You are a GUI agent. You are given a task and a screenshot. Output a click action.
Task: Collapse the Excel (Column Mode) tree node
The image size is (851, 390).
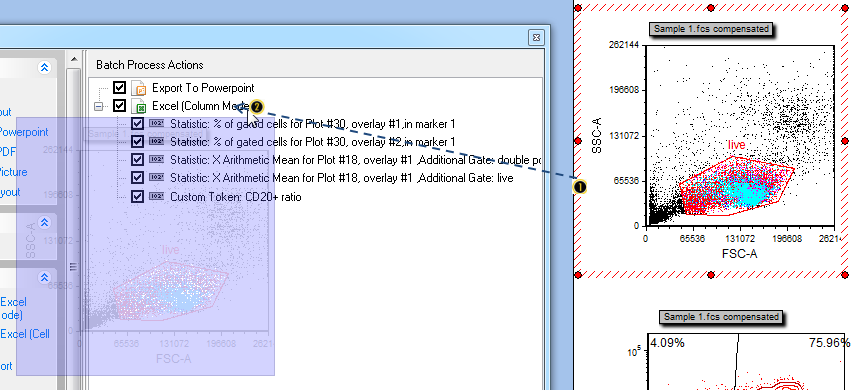[x=98, y=106]
